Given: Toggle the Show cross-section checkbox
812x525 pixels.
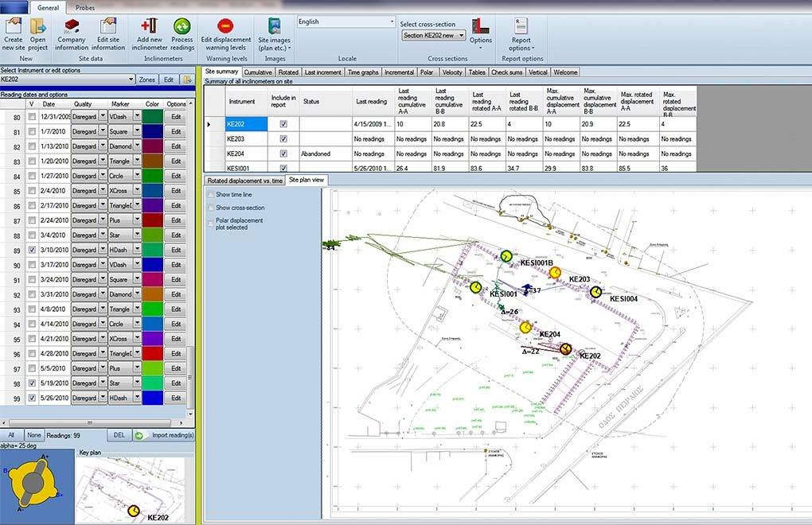Looking at the screenshot, I should click(211, 208).
